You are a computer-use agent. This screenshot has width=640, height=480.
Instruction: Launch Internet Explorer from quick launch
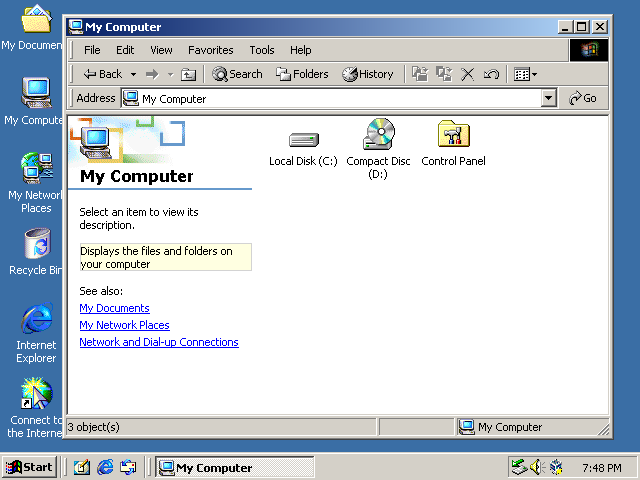(x=105, y=467)
